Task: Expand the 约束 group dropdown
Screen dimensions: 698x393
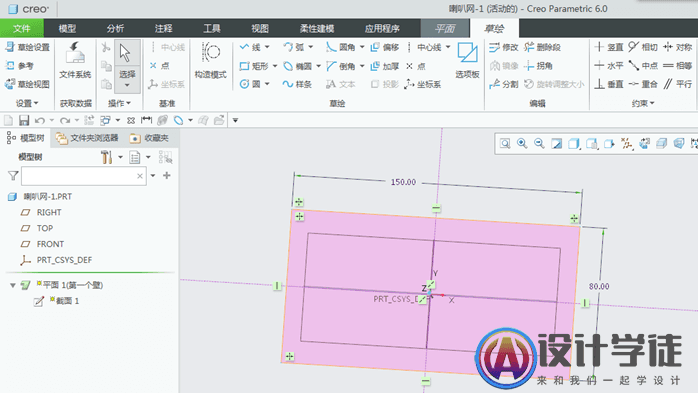Action: coord(643,103)
